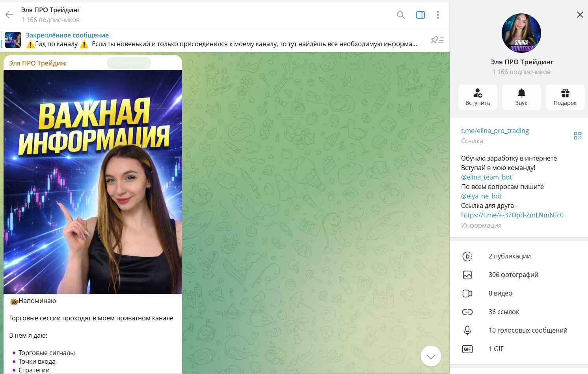Image resolution: width=588 pixels, height=374 pixels.
Task: Click the "Напоминаю" line in the post
Action: tap(37, 301)
